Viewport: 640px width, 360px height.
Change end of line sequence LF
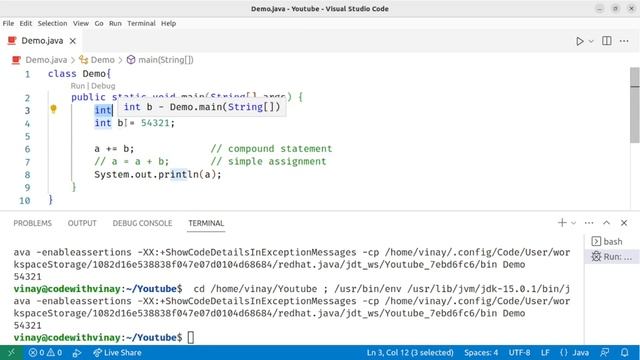[545, 353]
